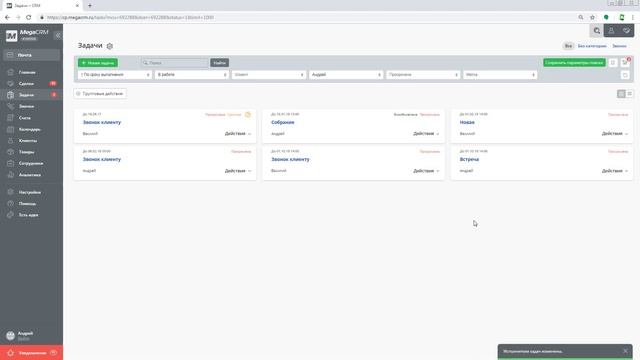Open the Новая task
Image resolution: width=640 pixels, height=360 pixels.
(467, 122)
